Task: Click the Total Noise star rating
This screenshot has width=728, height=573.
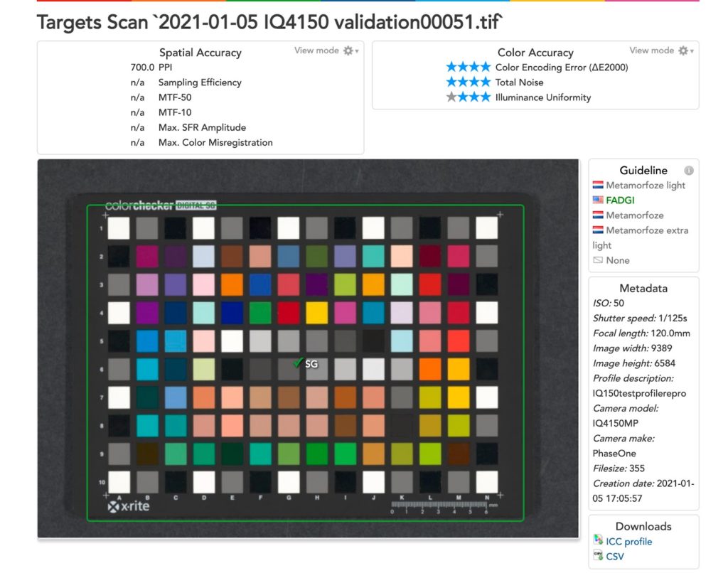Action: [x=468, y=82]
